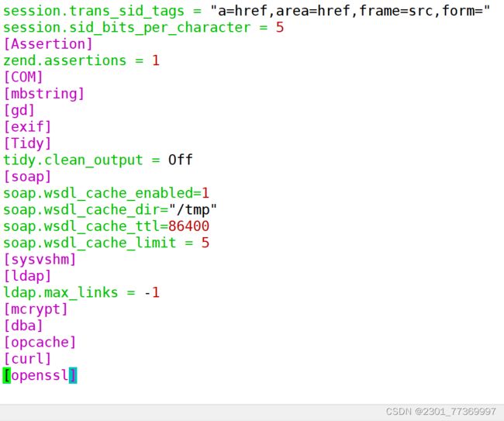Screen dimensions: 504x421
Task: Select the [COM] section header
Action: click(x=23, y=77)
